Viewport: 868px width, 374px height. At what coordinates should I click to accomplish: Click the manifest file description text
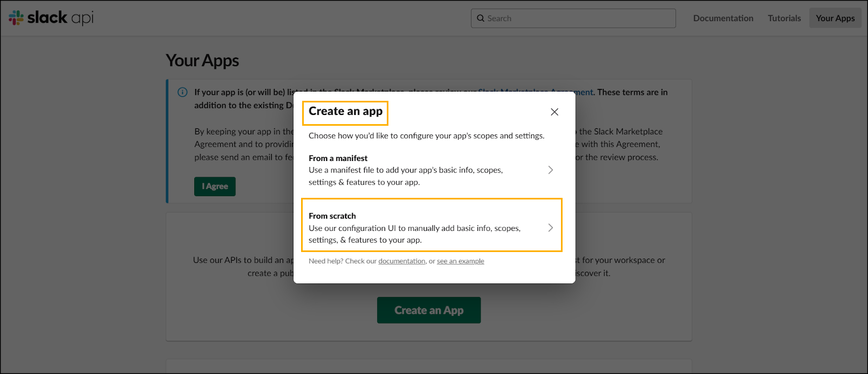(x=406, y=176)
